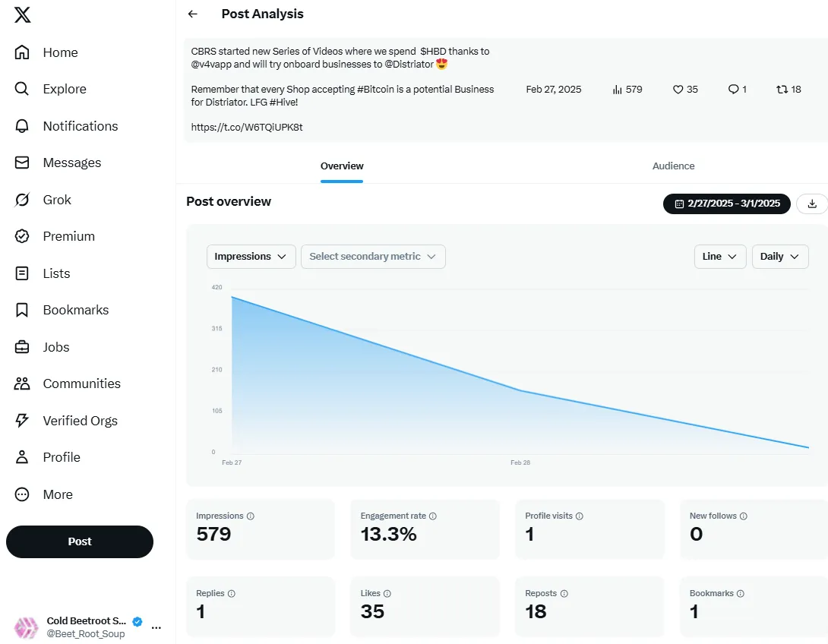
Task: Click the Bookmarks ribbon icon
Action: [x=22, y=310]
